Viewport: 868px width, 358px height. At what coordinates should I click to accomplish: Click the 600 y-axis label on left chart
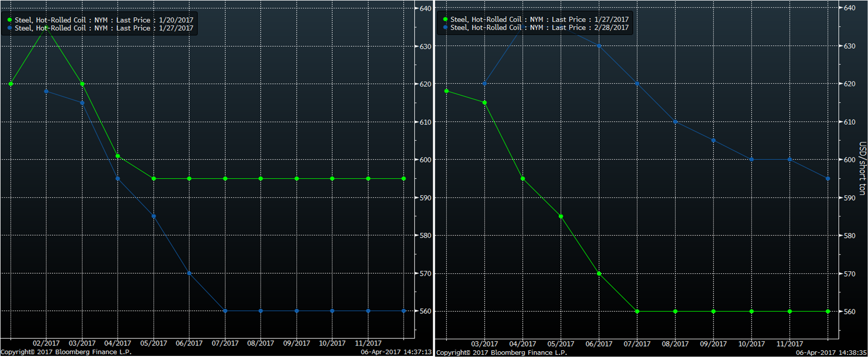point(425,160)
